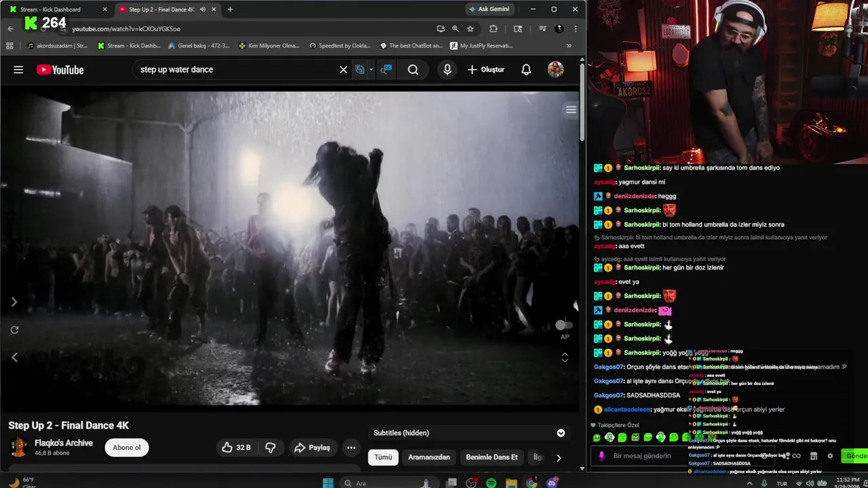Click the replay circular arrow on video
This screenshot has height=488, width=868.
point(14,330)
